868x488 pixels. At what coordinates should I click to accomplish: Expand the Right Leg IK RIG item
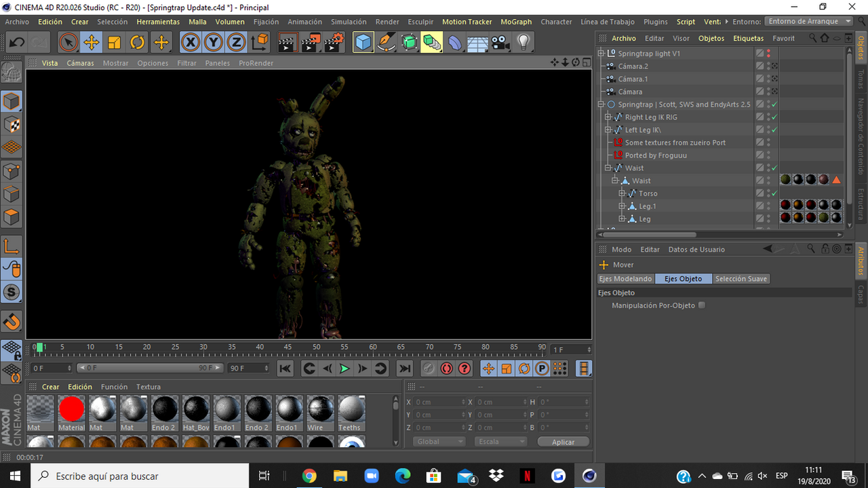point(608,117)
